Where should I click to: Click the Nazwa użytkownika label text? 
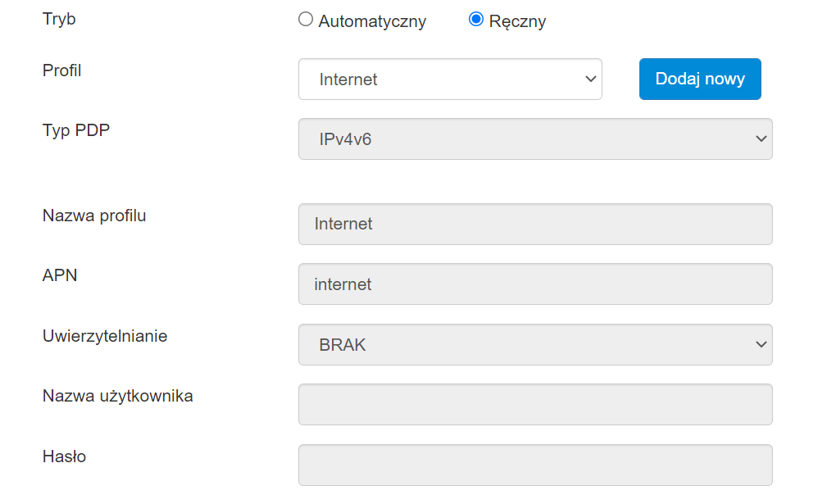(118, 396)
